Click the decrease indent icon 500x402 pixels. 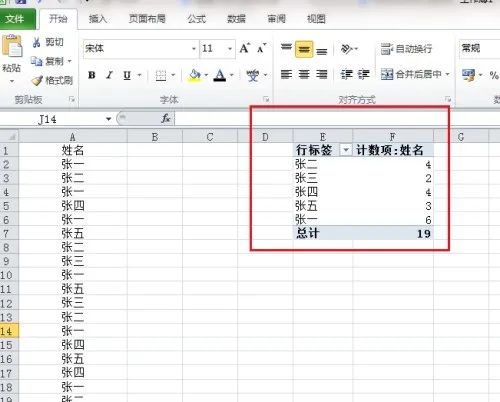347,74
